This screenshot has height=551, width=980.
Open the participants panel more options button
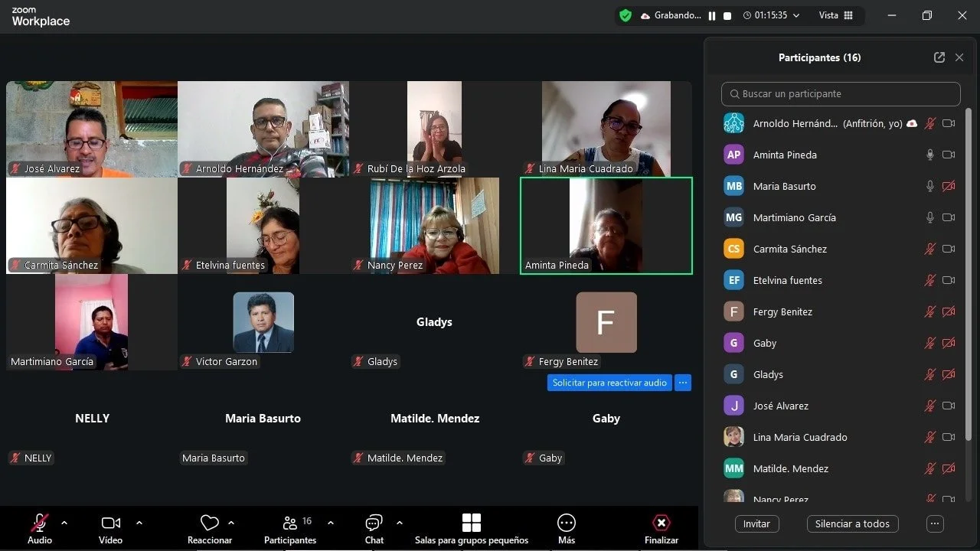pyautogui.click(x=935, y=524)
